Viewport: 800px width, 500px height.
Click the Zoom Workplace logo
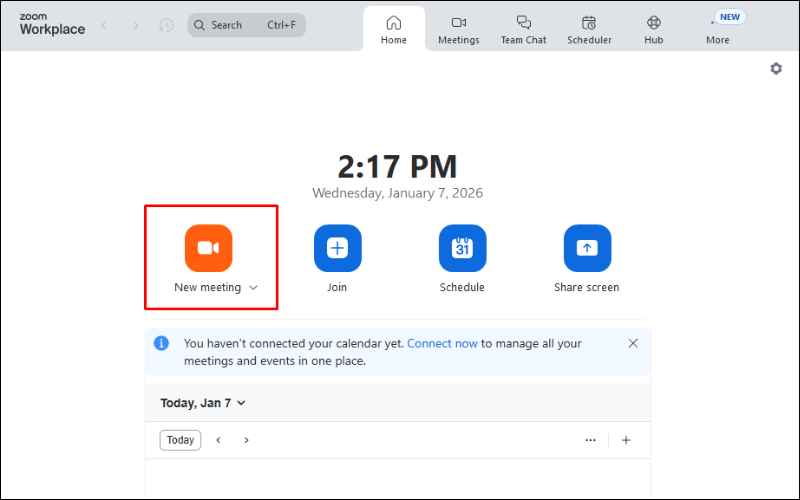[x=52, y=24]
